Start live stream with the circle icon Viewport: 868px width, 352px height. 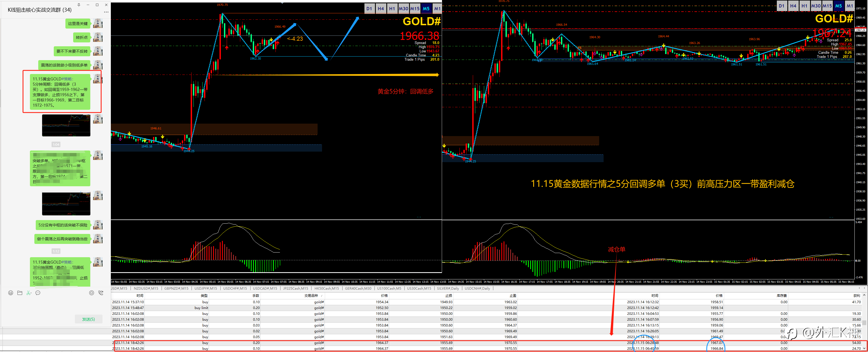pyautogui.click(x=92, y=293)
